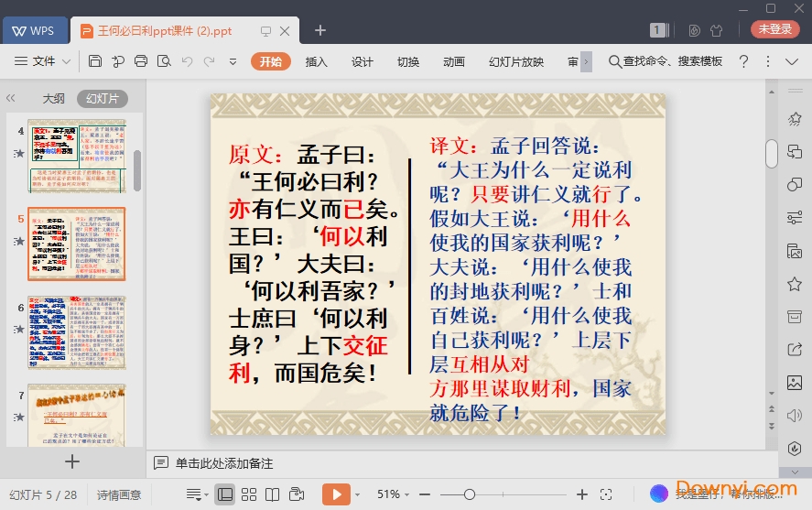This screenshot has width=812, height=510.
Task: Open the 幻灯片放映 ribbon tab
Action: pyautogui.click(x=516, y=61)
